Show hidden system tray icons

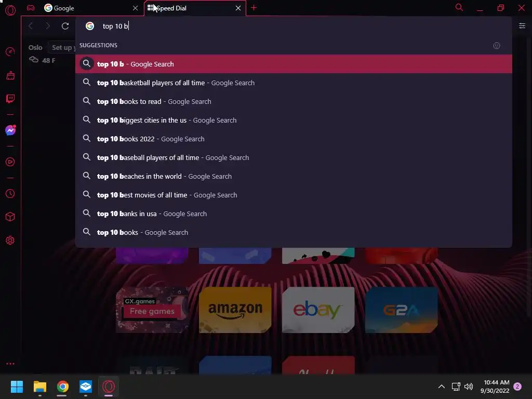click(442, 387)
